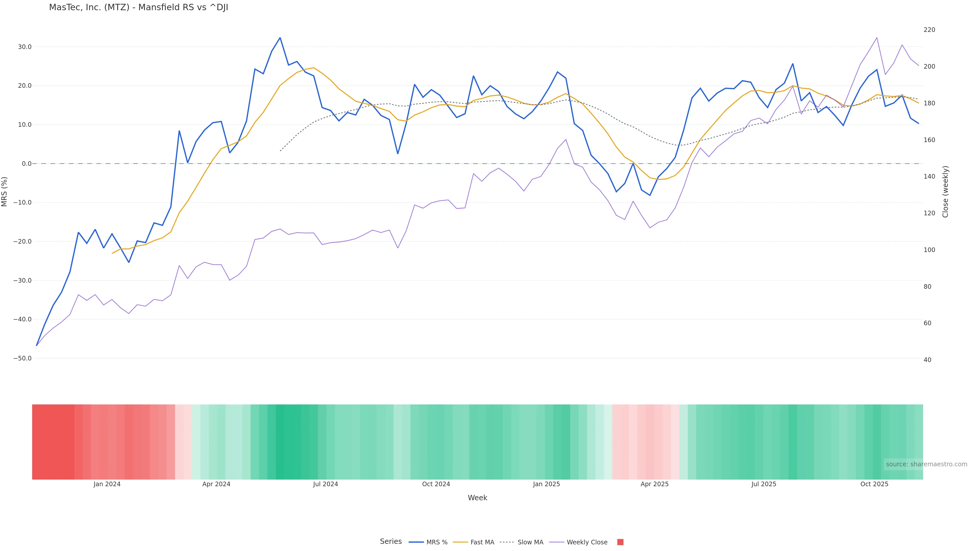Click the 220 tick on the Close axis

point(929,30)
